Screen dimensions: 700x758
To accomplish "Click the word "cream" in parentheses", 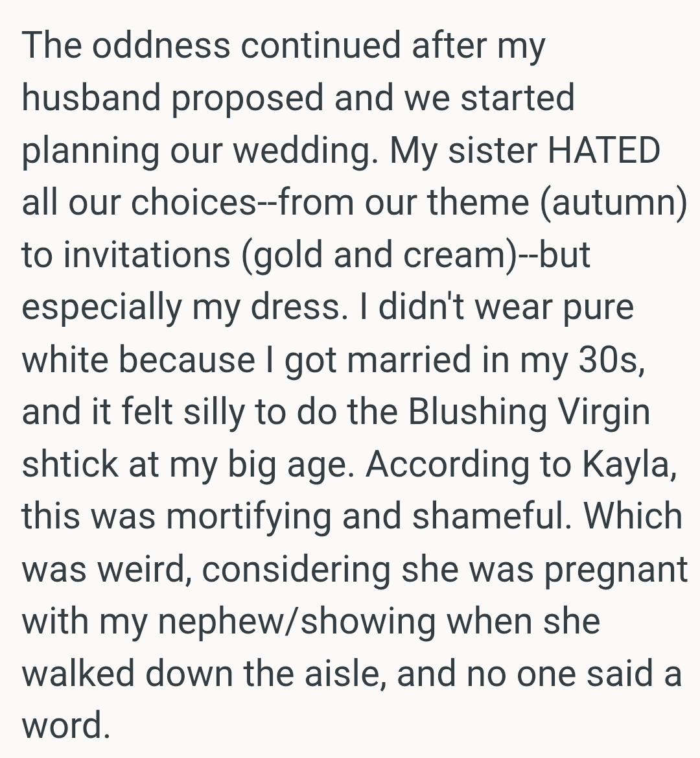I will pyautogui.click(x=454, y=255).
